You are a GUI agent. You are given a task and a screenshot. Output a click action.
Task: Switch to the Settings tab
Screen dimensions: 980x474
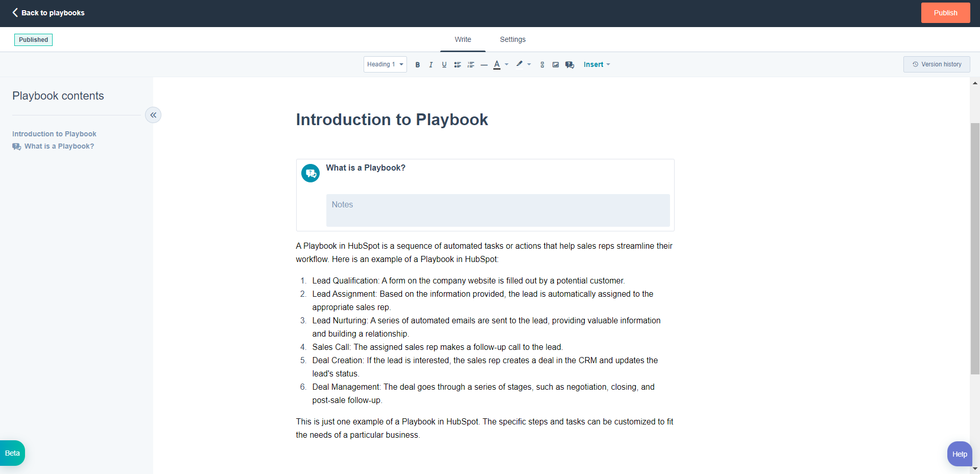click(x=512, y=39)
